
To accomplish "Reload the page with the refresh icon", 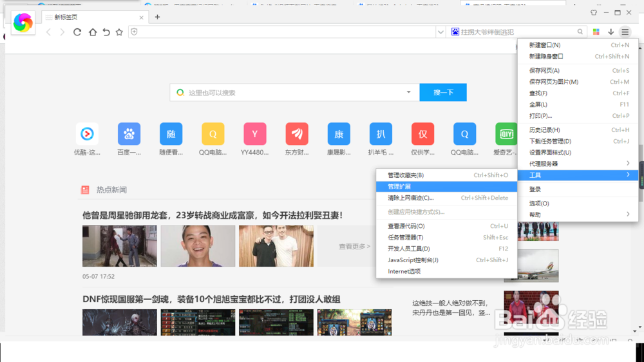I will 77,32.
